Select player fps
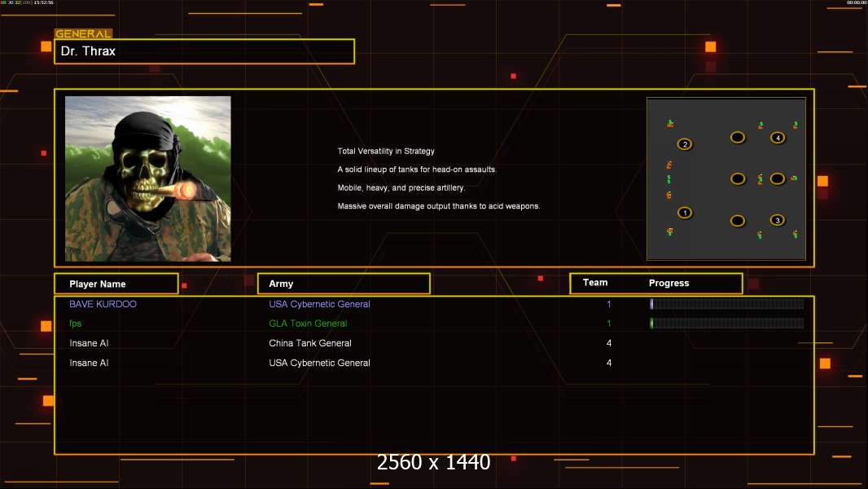The image size is (868, 489). click(x=75, y=324)
